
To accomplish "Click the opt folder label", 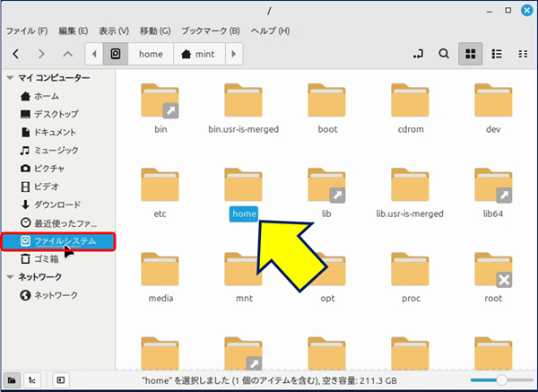I will click(327, 299).
